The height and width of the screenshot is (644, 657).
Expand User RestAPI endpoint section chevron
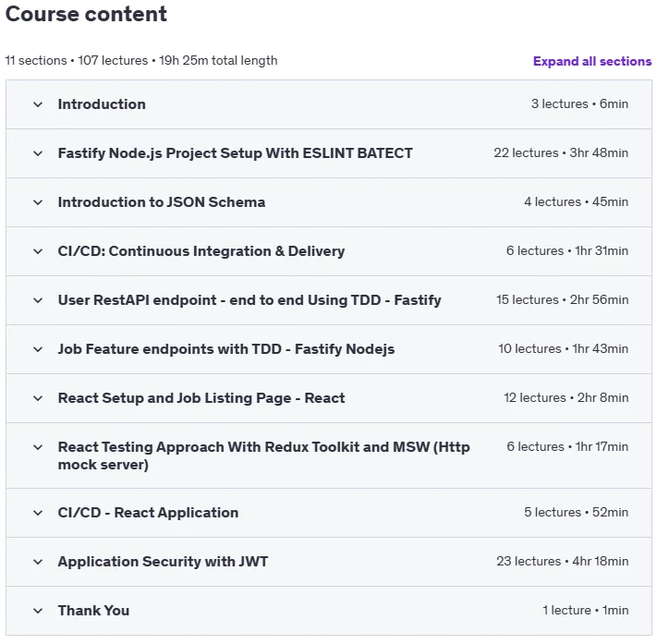38,300
